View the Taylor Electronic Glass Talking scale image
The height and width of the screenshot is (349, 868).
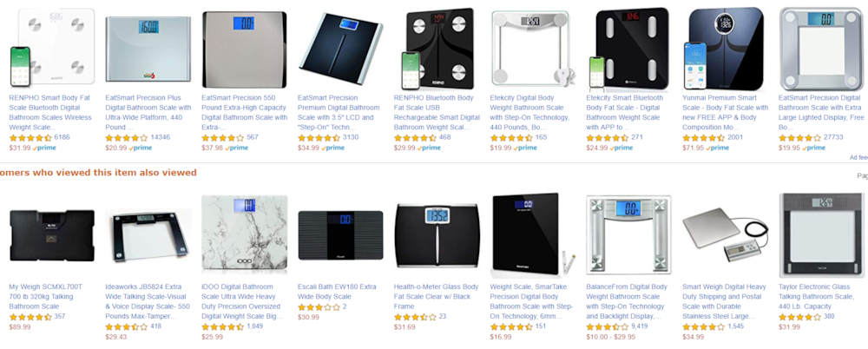[x=821, y=235]
